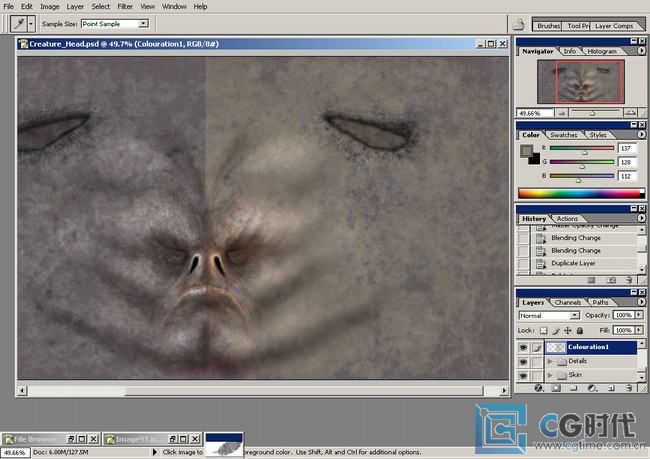Toggle lock transparent pixels
Image resolution: width=650 pixels, height=459 pixels.
pyautogui.click(x=543, y=330)
